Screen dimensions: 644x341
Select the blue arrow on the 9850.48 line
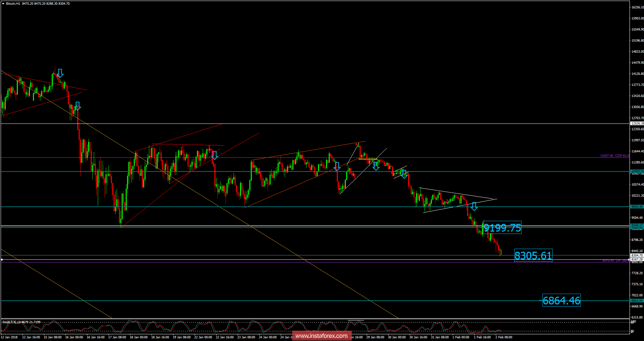(474, 206)
